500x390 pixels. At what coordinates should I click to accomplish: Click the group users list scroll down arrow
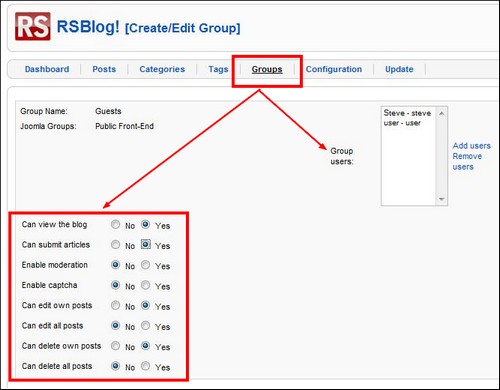click(442, 199)
